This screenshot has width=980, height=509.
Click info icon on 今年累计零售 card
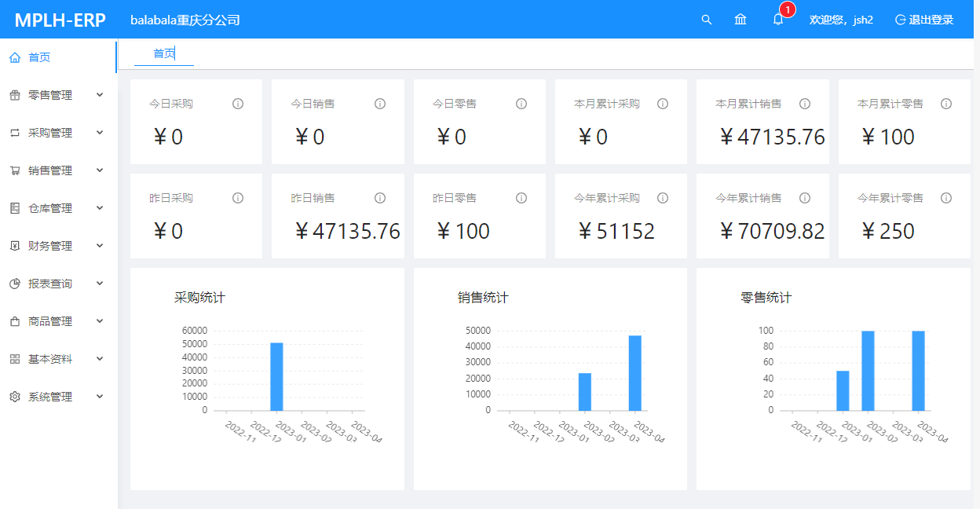click(946, 198)
